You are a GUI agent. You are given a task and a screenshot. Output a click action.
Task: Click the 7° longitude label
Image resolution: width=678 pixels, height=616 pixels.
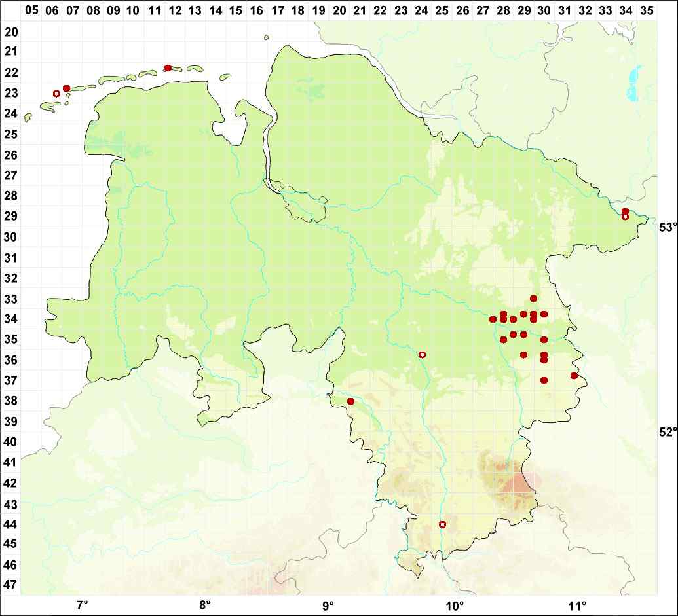pyautogui.click(x=82, y=604)
